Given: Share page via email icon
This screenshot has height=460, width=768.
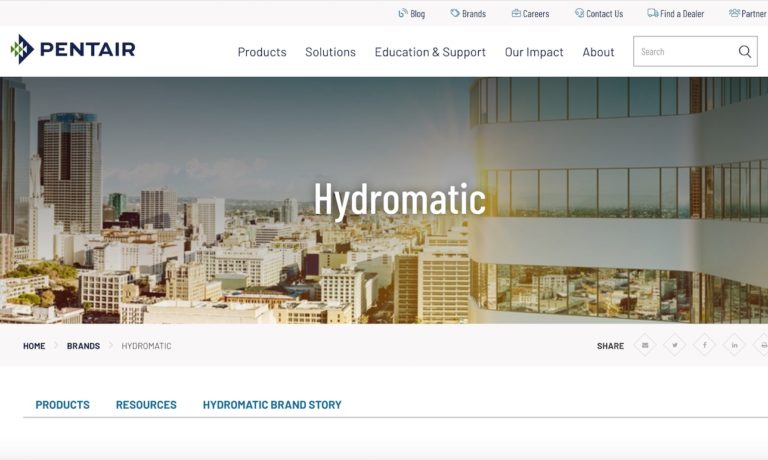Looking at the screenshot, I should point(645,345).
